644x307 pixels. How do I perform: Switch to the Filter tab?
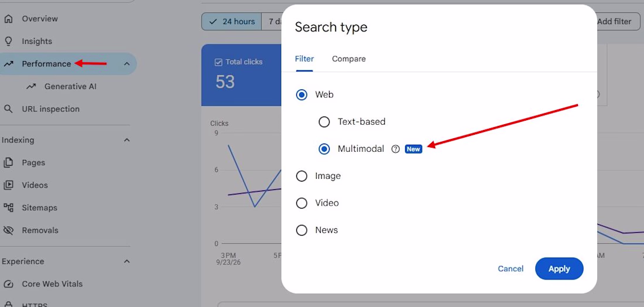pyautogui.click(x=304, y=59)
